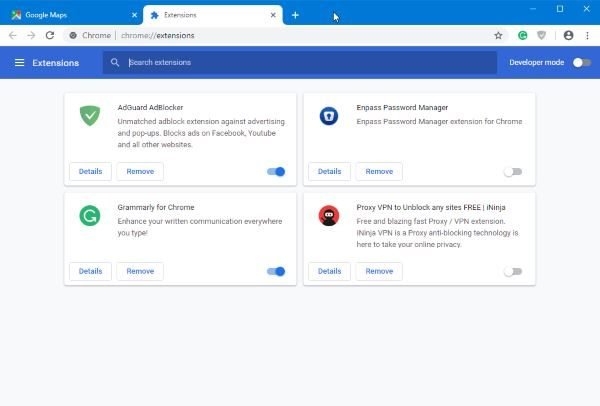This screenshot has width=600, height=406.
Task: Click the Extensions page heading
Action: (55, 63)
